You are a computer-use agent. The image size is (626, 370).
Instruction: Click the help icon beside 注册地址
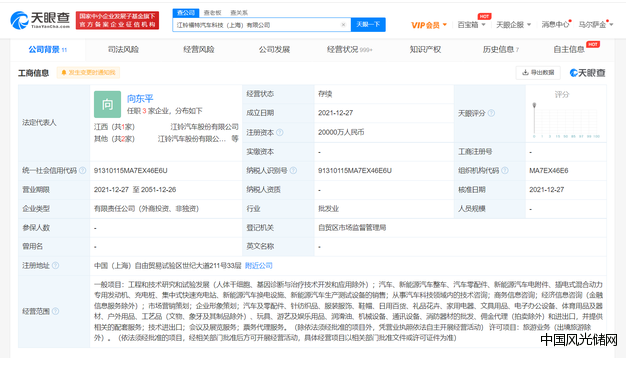pos(55,265)
